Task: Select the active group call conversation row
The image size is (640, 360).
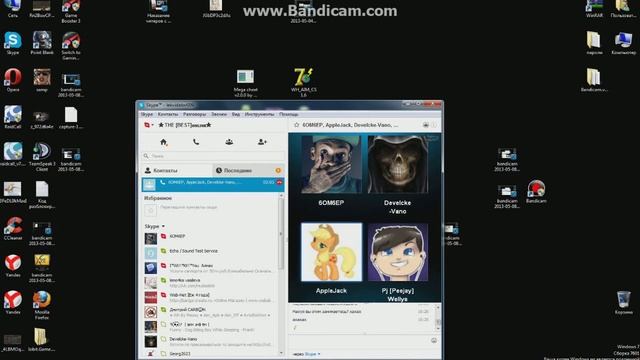Action: tap(213, 184)
